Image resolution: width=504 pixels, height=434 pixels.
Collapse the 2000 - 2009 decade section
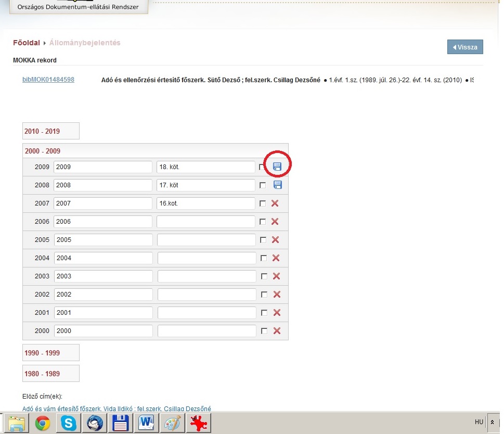click(x=42, y=151)
